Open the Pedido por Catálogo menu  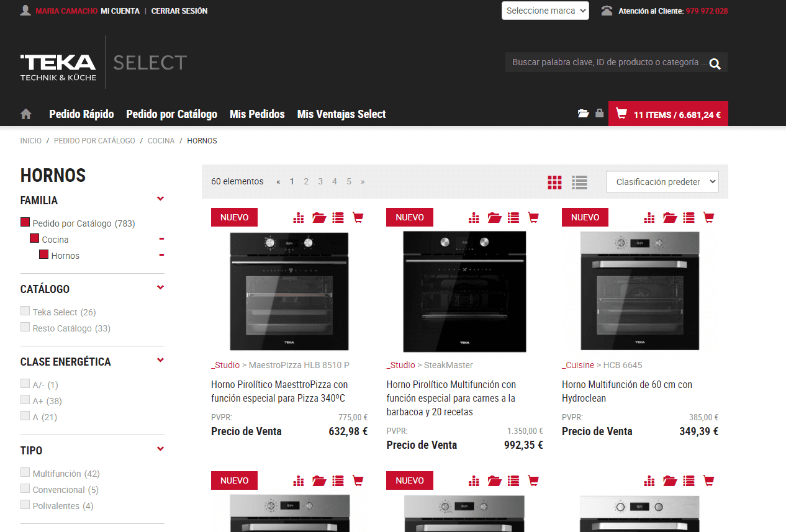tap(172, 114)
